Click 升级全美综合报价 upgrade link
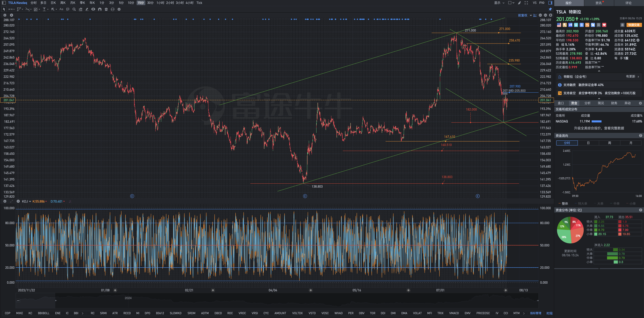The height and width of the screenshot is (318, 644). [599, 128]
